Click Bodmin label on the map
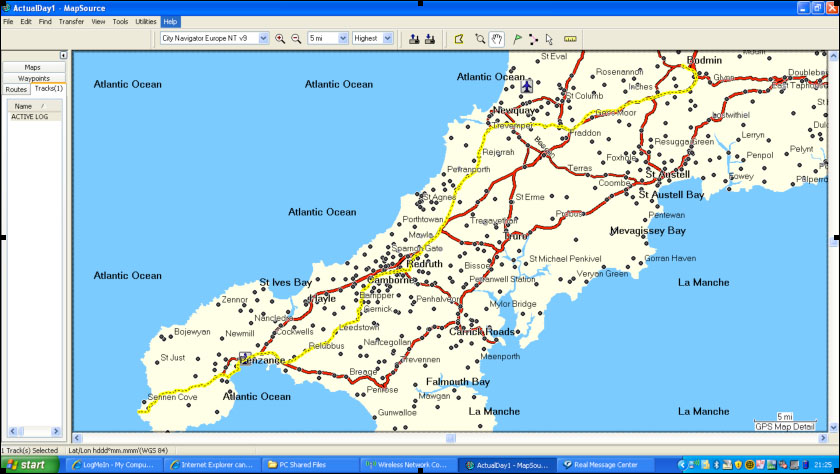The height and width of the screenshot is (474, 840). click(704, 60)
